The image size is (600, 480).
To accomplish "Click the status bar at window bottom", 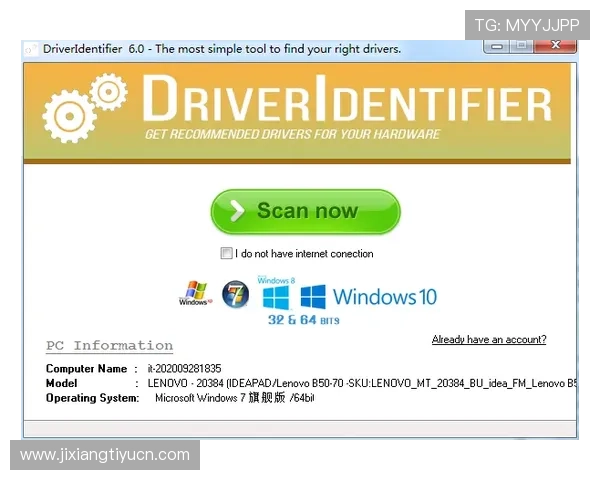I will [300, 429].
